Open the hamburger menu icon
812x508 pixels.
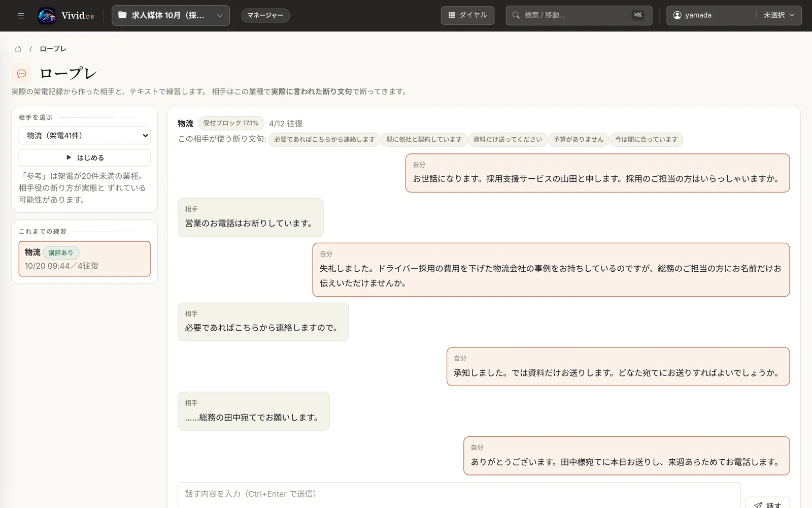point(21,15)
